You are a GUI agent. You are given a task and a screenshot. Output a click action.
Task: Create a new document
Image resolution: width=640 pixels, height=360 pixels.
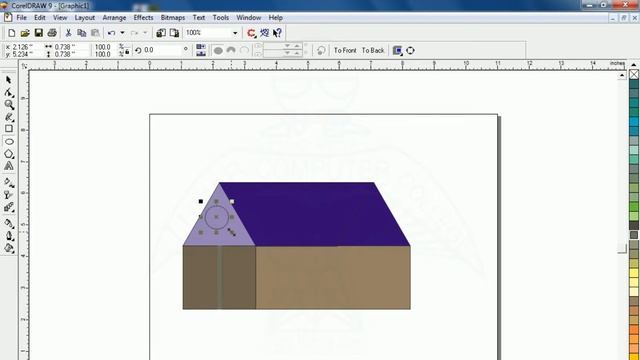click(12, 33)
